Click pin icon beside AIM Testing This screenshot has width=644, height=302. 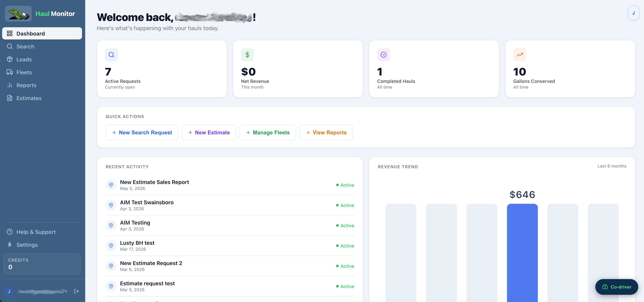111,226
